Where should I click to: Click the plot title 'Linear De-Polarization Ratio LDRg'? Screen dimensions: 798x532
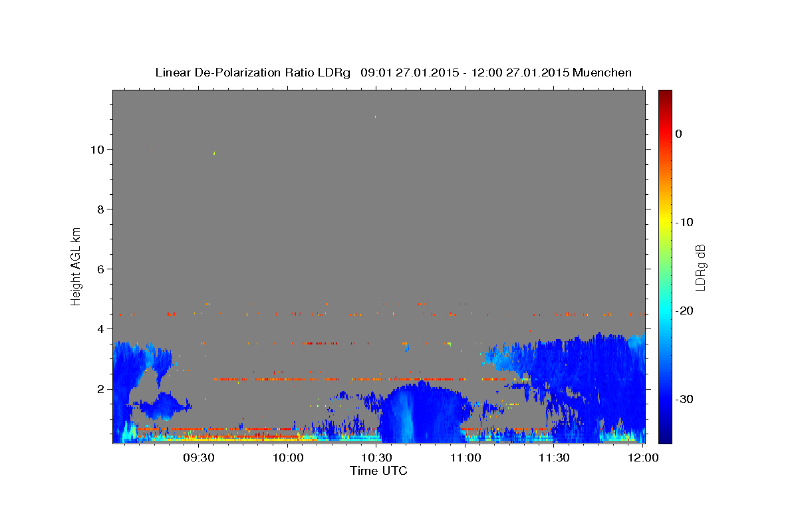[252, 72]
